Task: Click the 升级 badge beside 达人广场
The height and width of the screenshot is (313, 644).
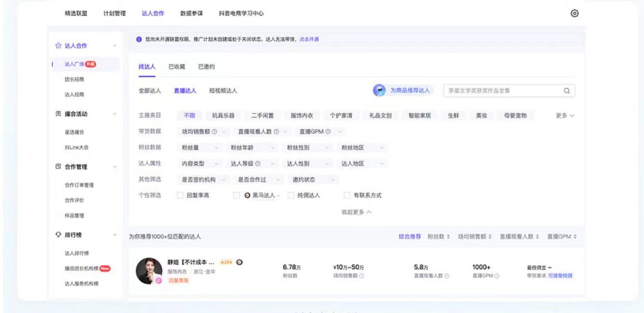Action: pos(91,64)
